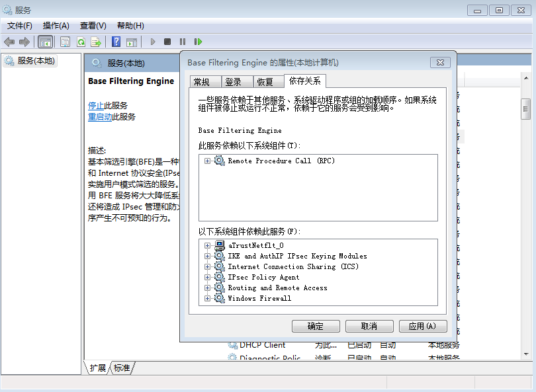Click the Refresh toolbar icon
The image size is (536, 392).
(81, 42)
